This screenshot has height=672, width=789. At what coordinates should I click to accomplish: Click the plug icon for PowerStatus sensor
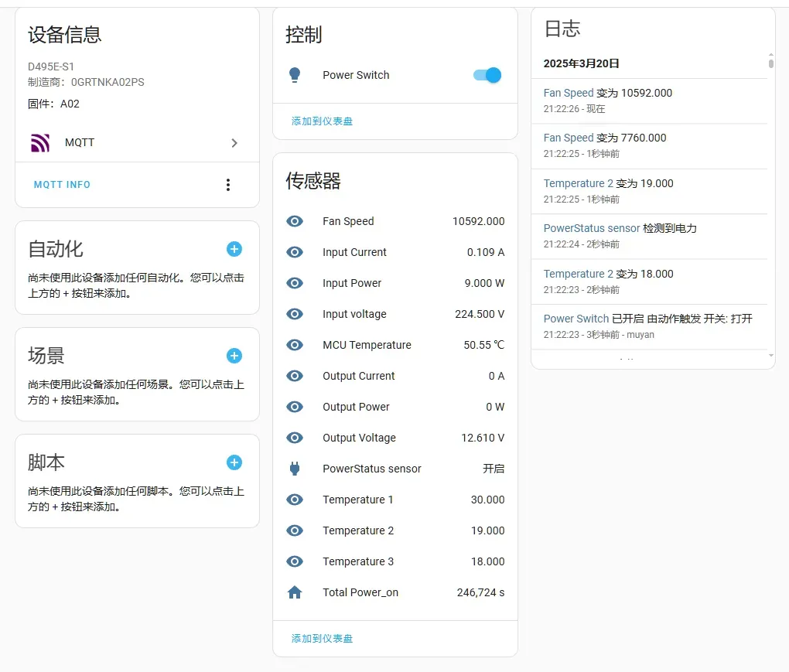(295, 469)
